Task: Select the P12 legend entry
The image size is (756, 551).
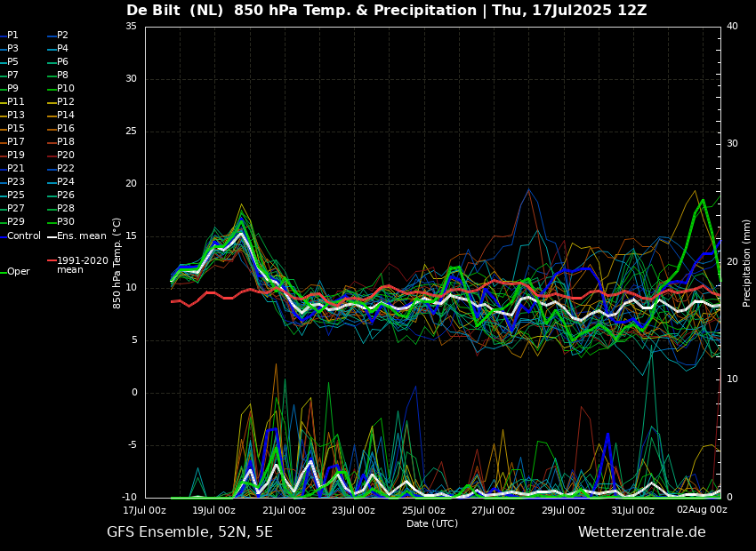Action: coord(65,102)
